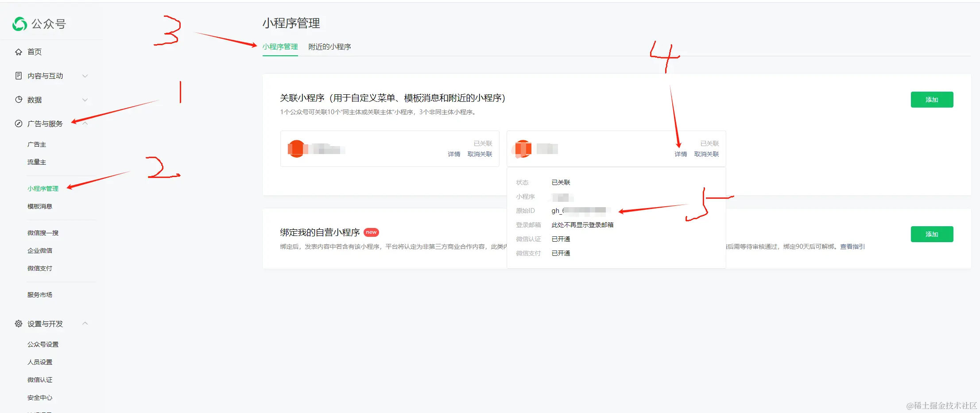Click 已关联 in the popup's 状态 row
Viewport: 980px width, 413px height.
point(561,182)
